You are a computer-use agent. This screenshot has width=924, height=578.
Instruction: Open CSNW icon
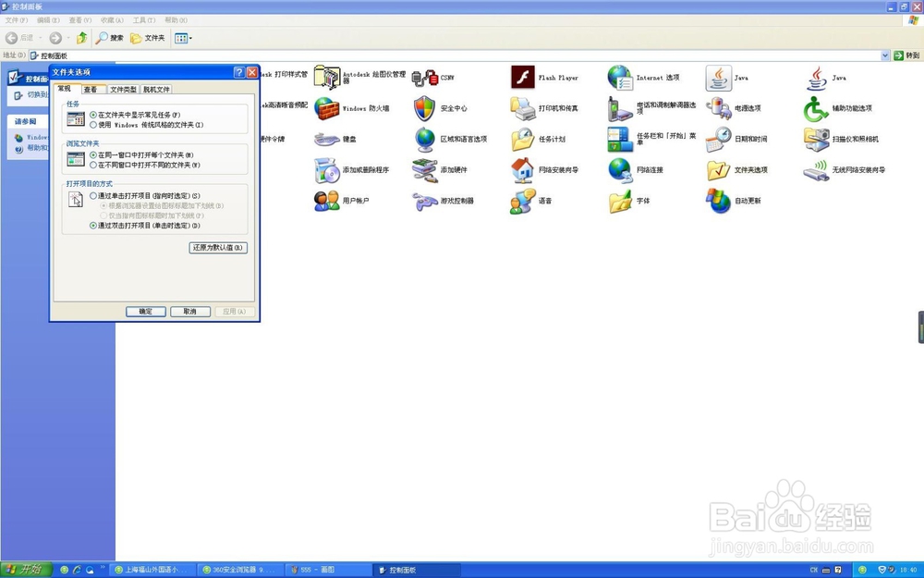424,78
